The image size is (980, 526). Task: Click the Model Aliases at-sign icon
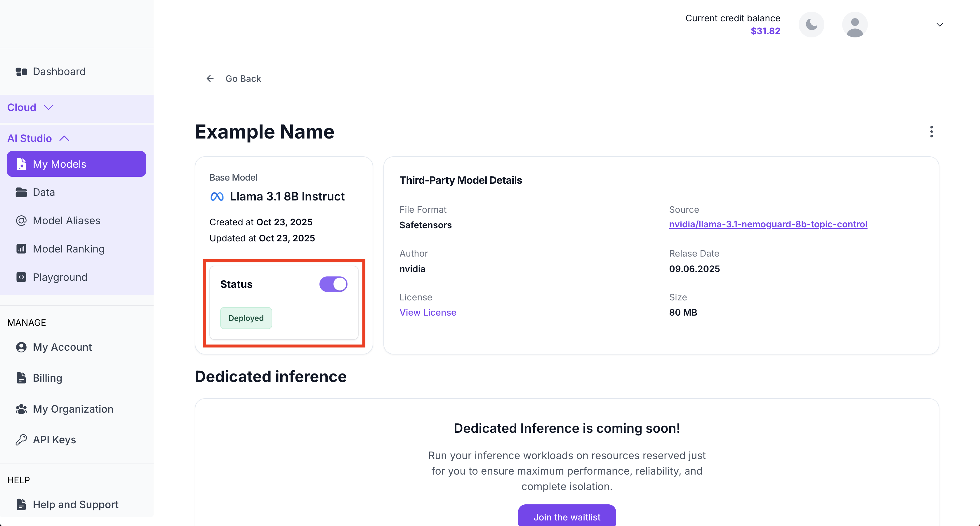click(21, 220)
